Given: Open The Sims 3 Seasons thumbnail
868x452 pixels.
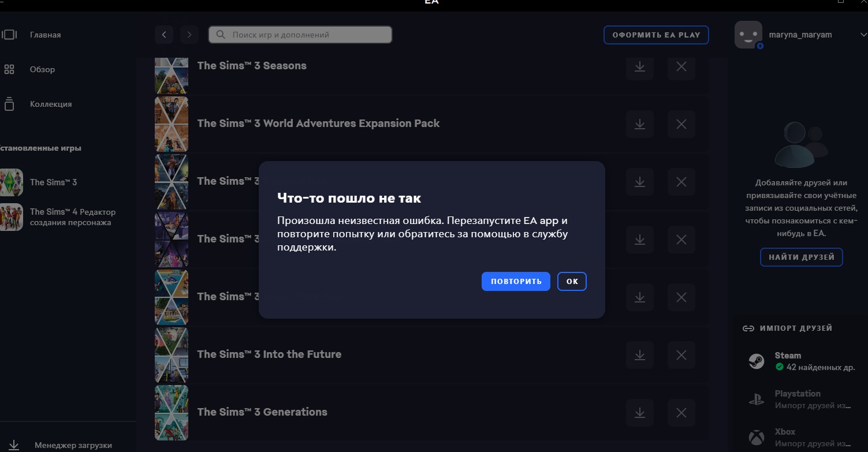Looking at the screenshot, I should (x=172, y=75).
